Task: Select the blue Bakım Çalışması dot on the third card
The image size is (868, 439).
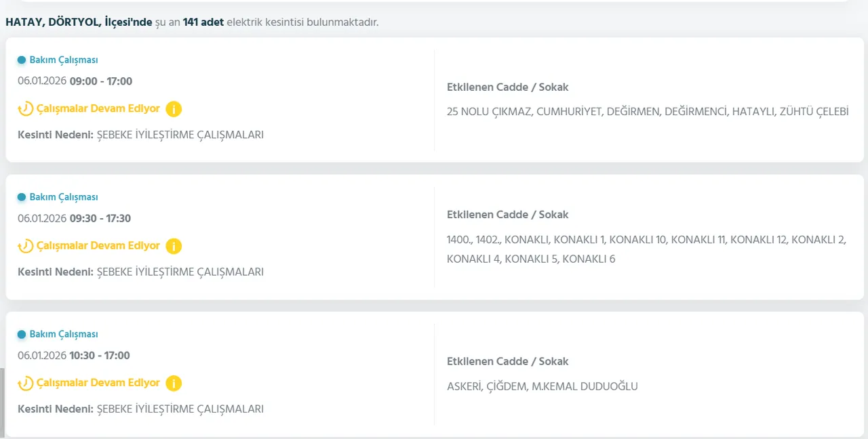Action: [21, 334]
